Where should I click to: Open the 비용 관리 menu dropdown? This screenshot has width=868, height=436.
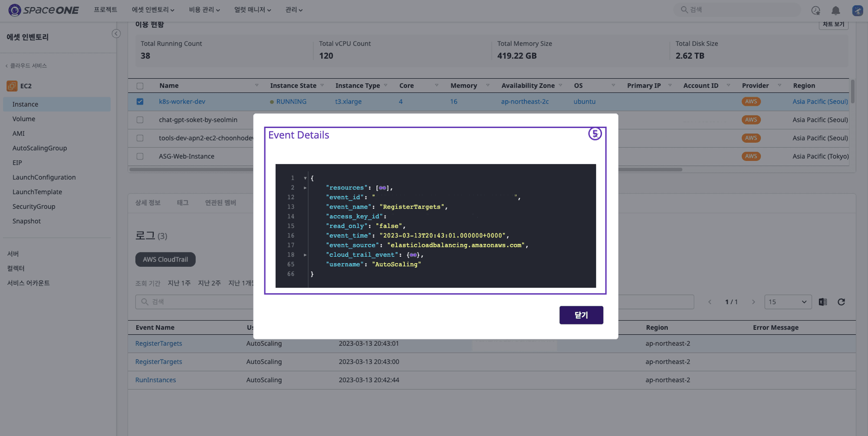click(x=204, y=10)
